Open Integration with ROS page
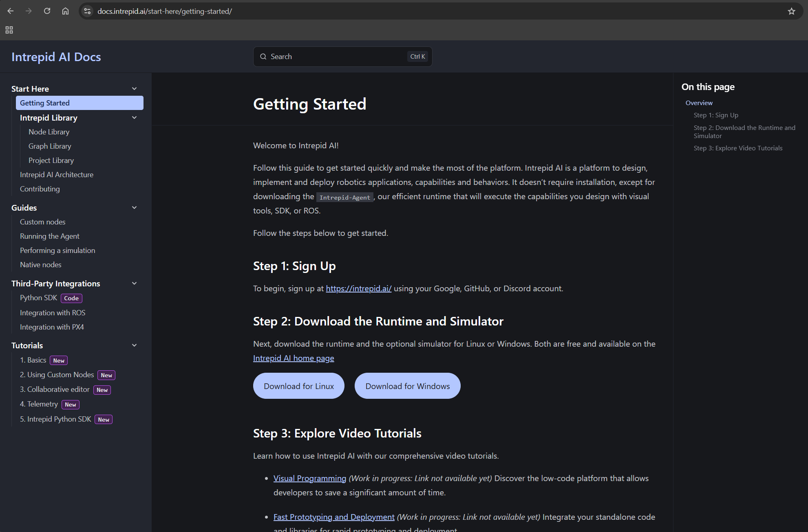This screenshot has width=808, height=532. pyautogui.click(x=53, y=312)
